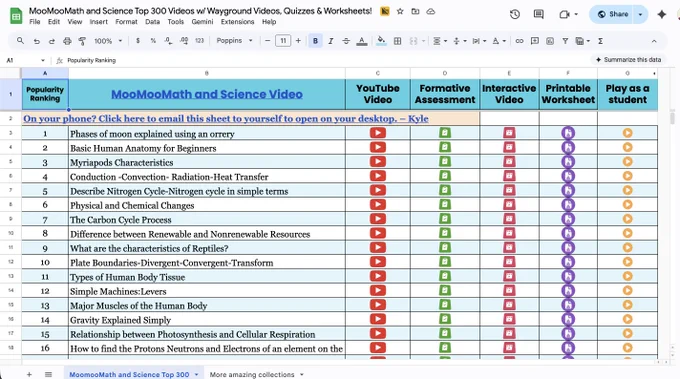680x379 pixels.
Task: Open the comments panel icon
Action: (539, 14)
